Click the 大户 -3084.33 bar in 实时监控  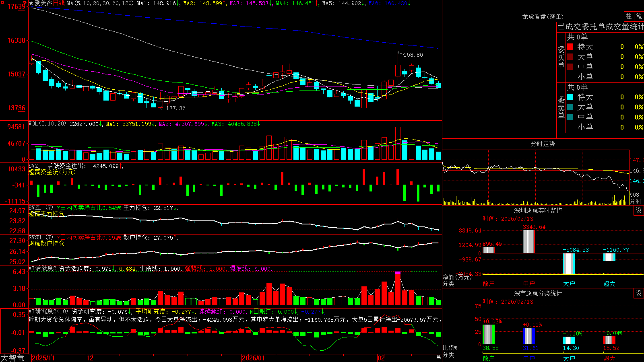569,263
